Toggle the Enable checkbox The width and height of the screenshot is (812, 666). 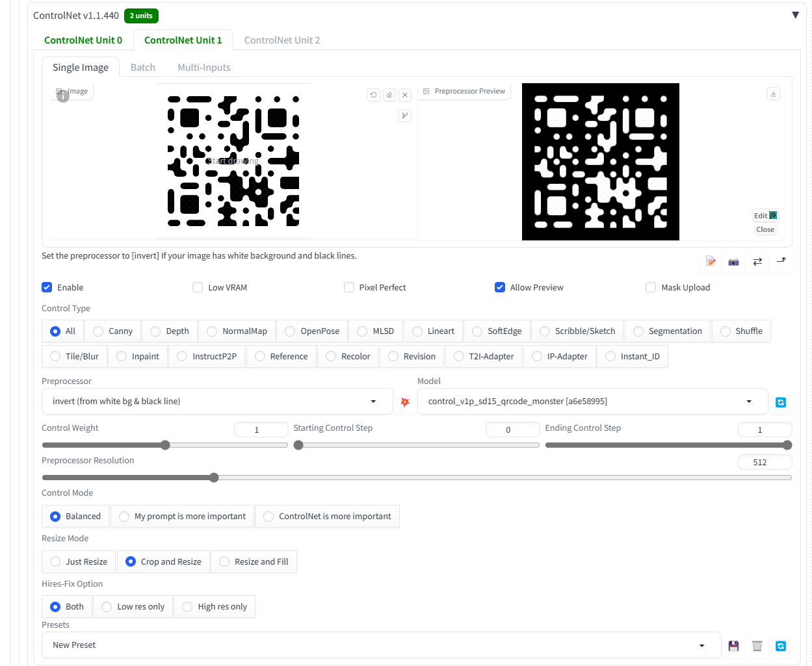click(x=47, y=287)
